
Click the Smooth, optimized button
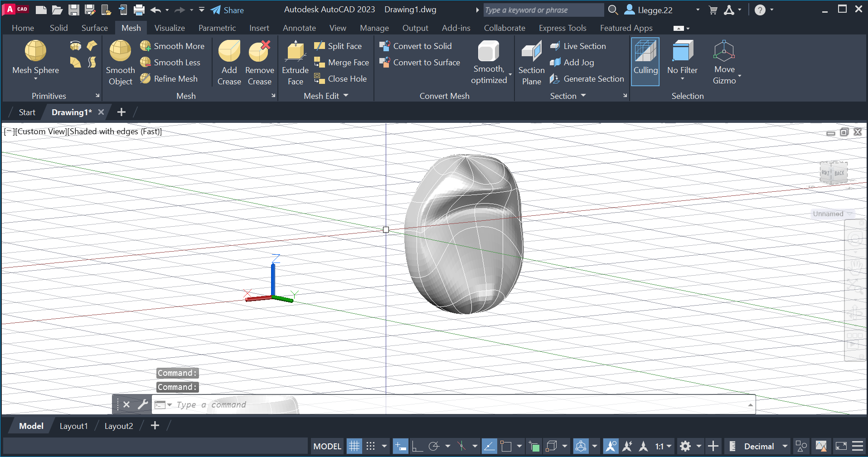pyautogui.click(x=489, y=63)
